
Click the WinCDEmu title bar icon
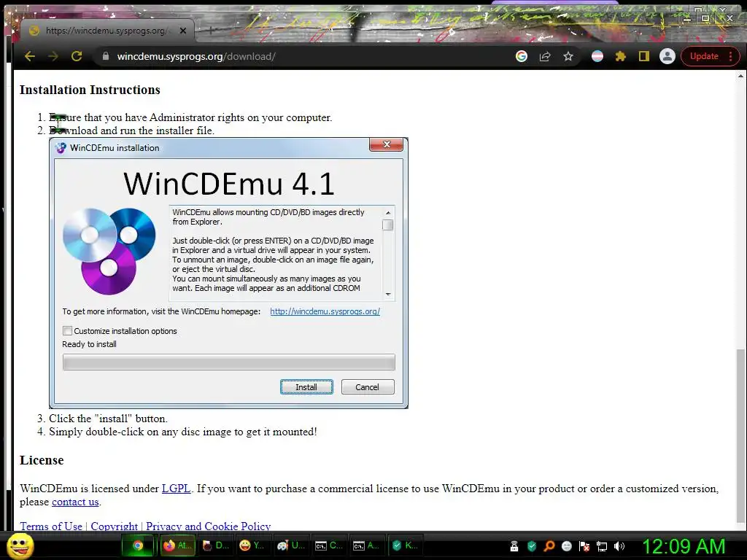tap(61, 147)
